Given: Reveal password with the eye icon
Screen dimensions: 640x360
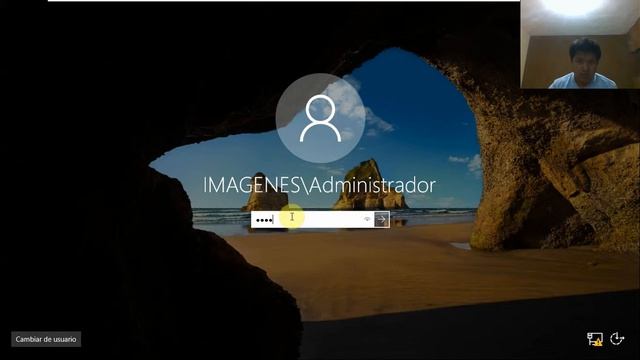Looking at the screenshot, I should [367, 220].
